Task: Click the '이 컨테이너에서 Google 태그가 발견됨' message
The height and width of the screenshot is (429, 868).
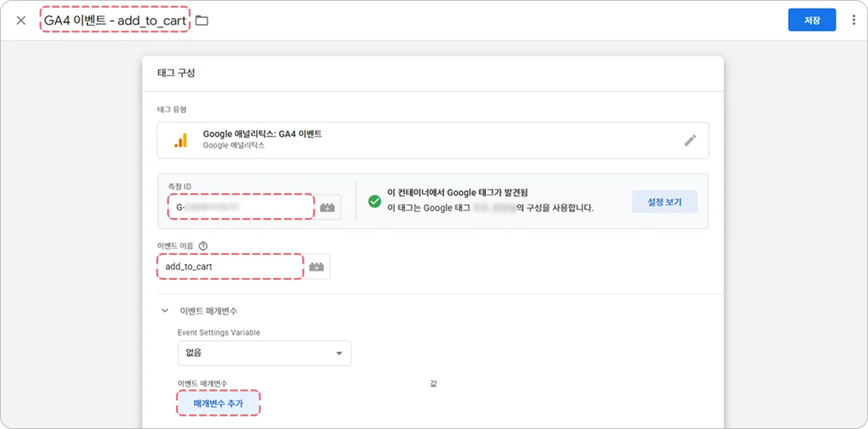Action: (458, 193)
